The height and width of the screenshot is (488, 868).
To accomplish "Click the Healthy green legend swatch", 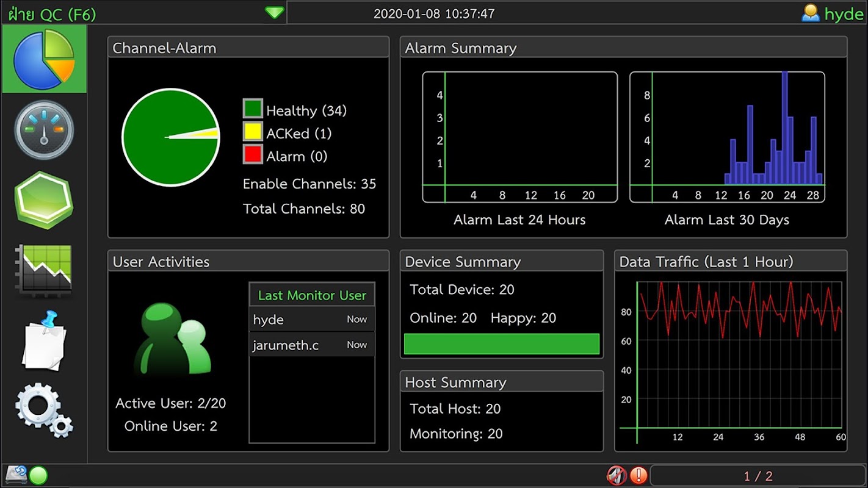I will pyautogui.click(x=253, y=109).
